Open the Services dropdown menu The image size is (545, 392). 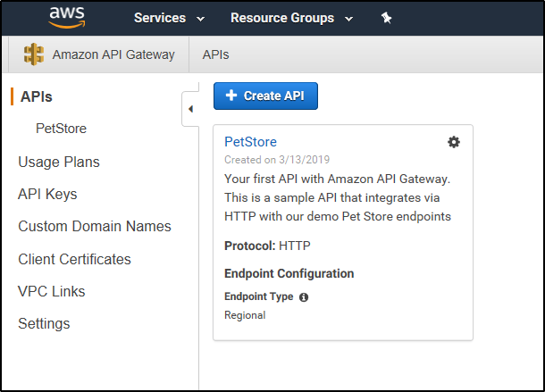click(x=169, y=18)
